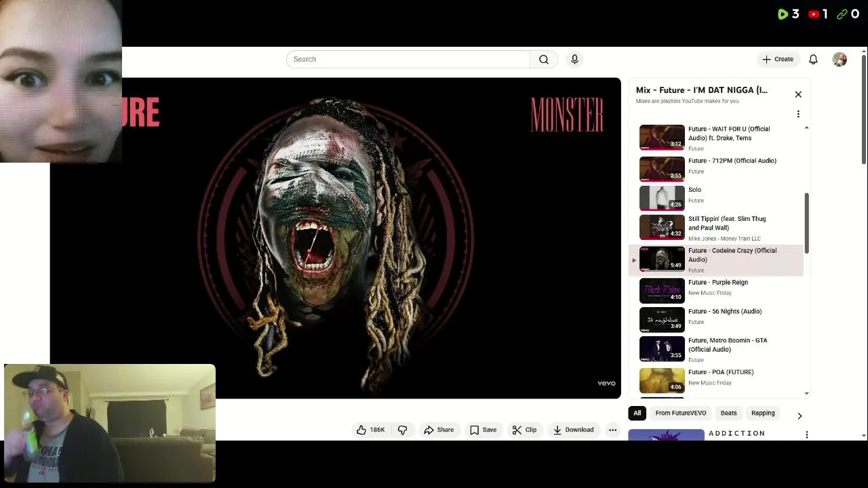Click the red YouTube counter icon

pos(814,14)
